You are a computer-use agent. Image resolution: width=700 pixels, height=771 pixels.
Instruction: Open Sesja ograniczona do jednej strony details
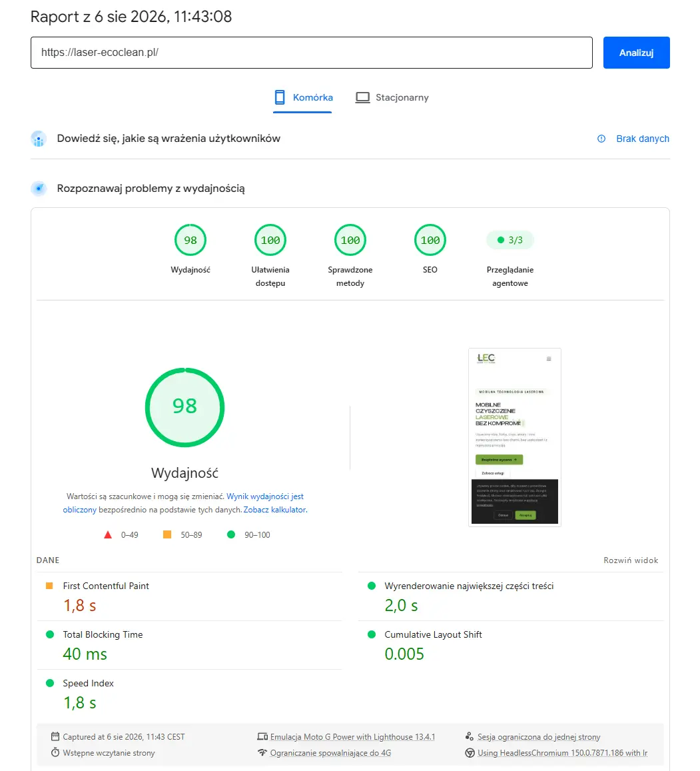click(x=539, y=737)
